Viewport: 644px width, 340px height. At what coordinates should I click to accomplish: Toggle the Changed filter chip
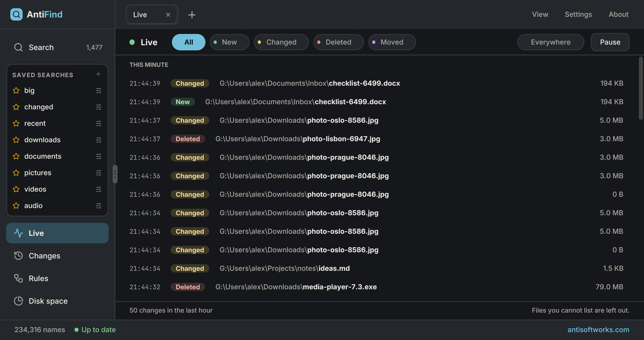pos(281,42)
